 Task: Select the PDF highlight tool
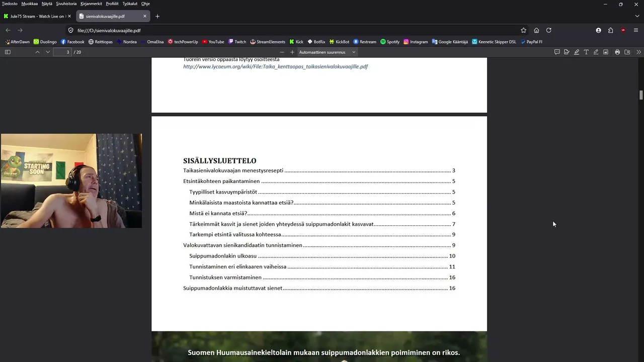click(x=577, y=52)
